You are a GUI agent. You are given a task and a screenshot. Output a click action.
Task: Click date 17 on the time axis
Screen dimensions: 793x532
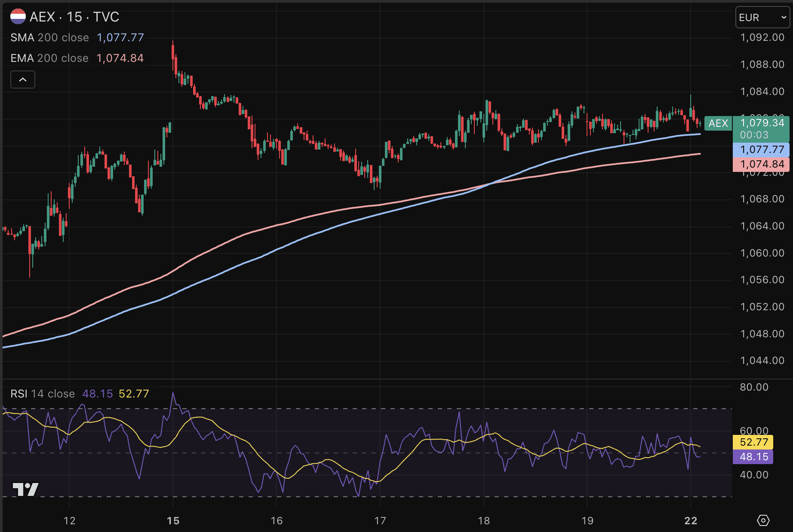pos(380,521)
